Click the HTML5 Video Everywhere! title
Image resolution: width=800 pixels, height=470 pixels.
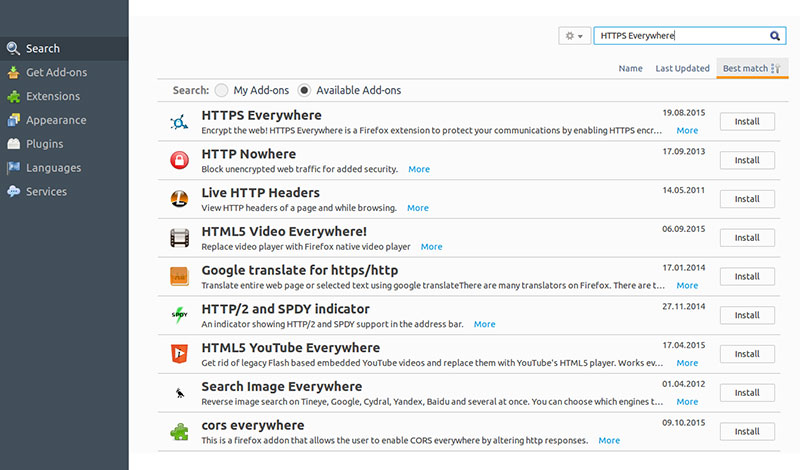[284, 232]
